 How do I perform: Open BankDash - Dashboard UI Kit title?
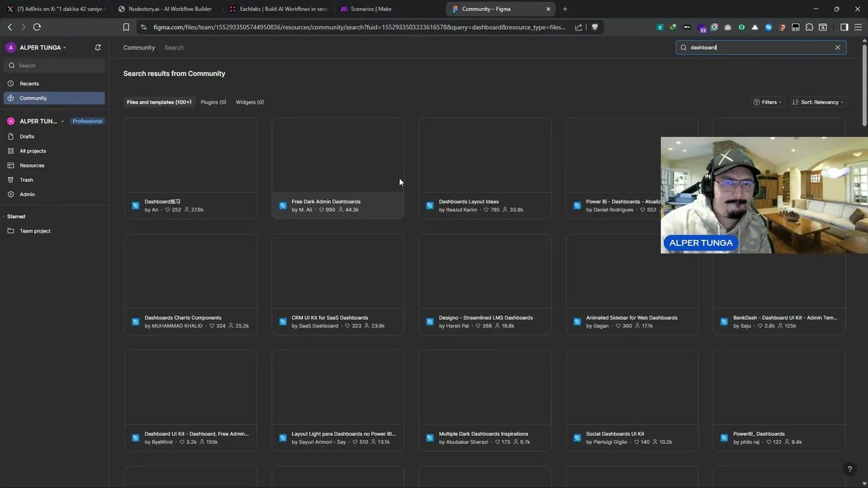pos(785,318)
